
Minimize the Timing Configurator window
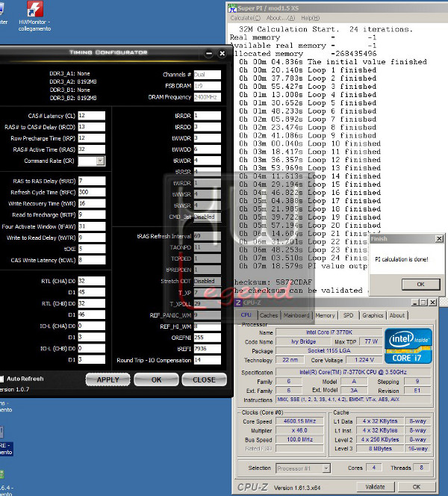coord(209,54)
